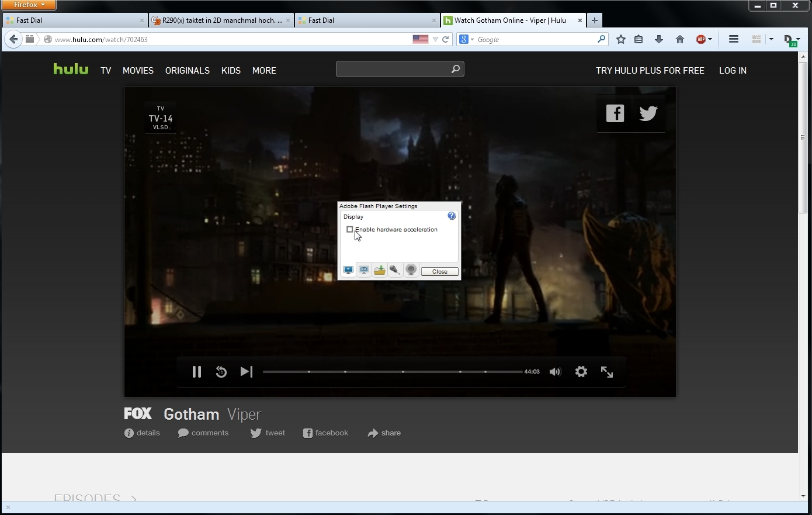Image resolution: width=812 pixels, height=515 pixels.
Task: Click the US flag icon in address bar
Action: [421, 39]
